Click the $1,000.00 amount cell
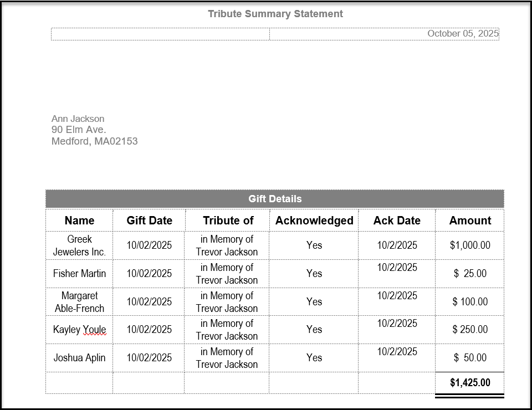532x410 pixels. pos(470,245)
